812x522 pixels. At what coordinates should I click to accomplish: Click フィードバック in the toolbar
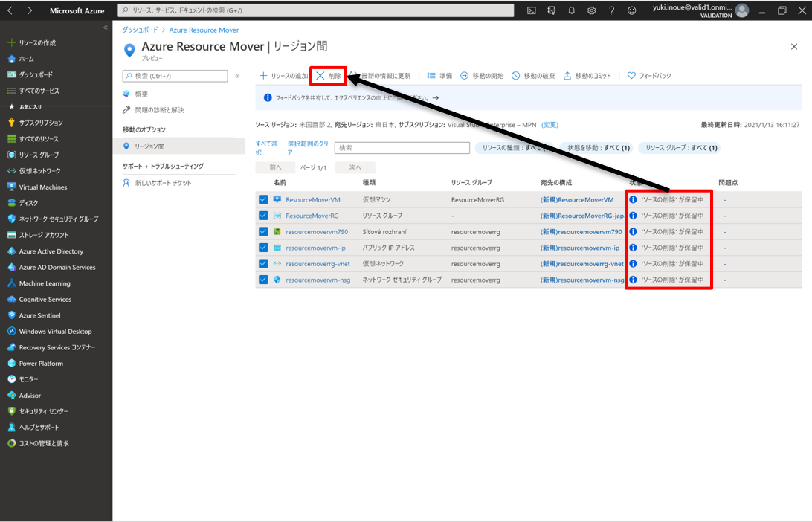[x=649, y=76]
